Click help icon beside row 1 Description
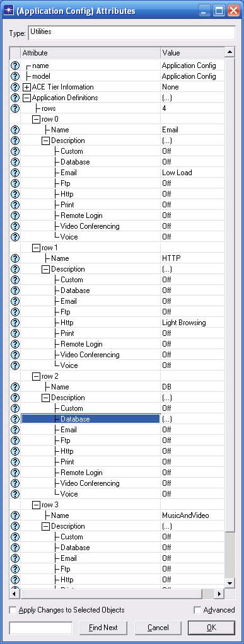Screen dimensions: 244x644 15,269
